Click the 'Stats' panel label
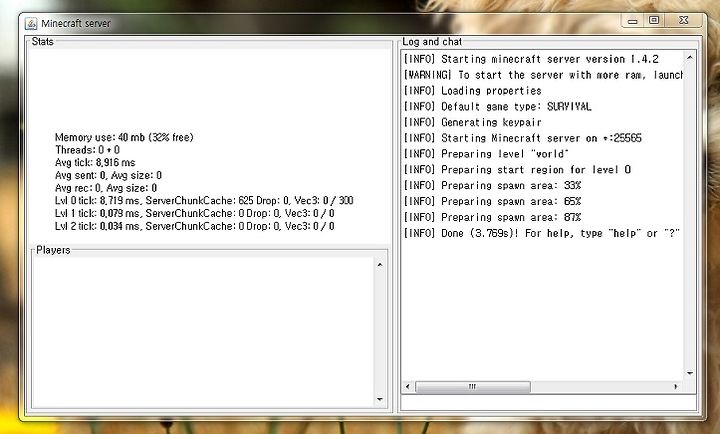This screenshot has height=434, width=720. point(43,41)
